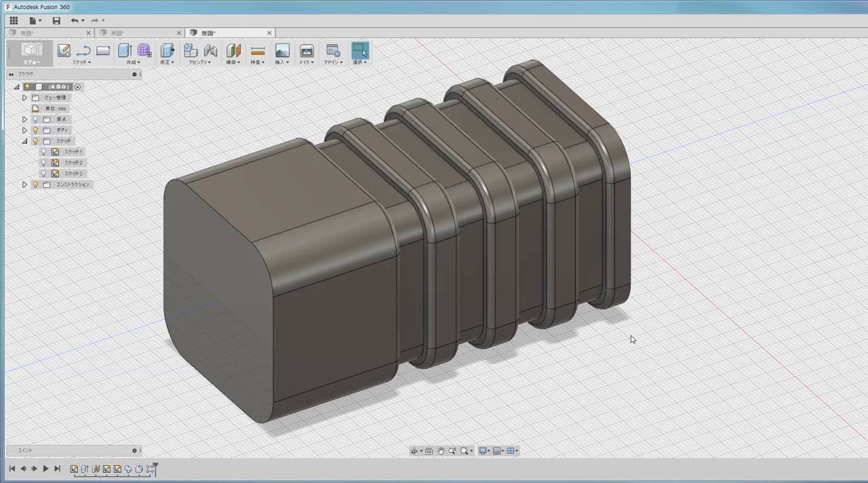Play the design timeline
The image size is (868, 483).
point(45,469)
